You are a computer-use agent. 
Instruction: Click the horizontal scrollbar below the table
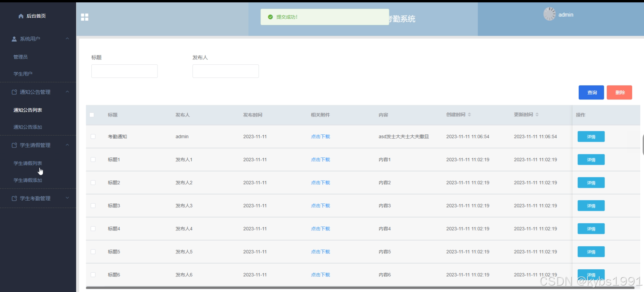[360, 288]
